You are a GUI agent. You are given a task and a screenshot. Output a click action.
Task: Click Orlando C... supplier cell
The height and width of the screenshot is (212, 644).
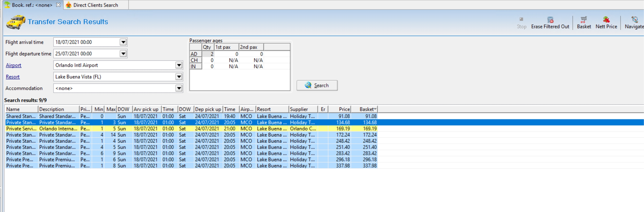click(303, 129)
